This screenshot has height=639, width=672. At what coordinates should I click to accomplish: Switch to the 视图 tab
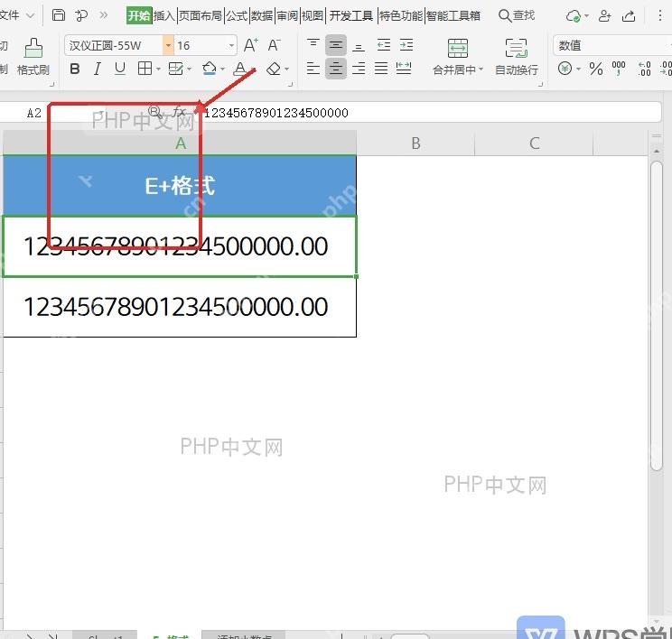tap(313, 16)
